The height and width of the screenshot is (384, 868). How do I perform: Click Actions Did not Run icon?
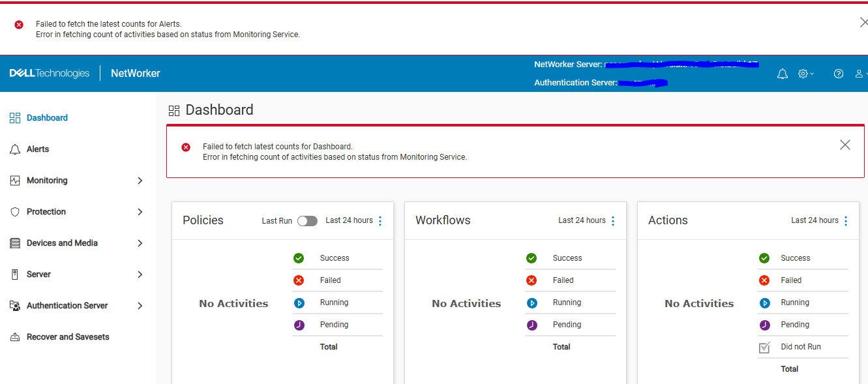[x=764, y=347]
